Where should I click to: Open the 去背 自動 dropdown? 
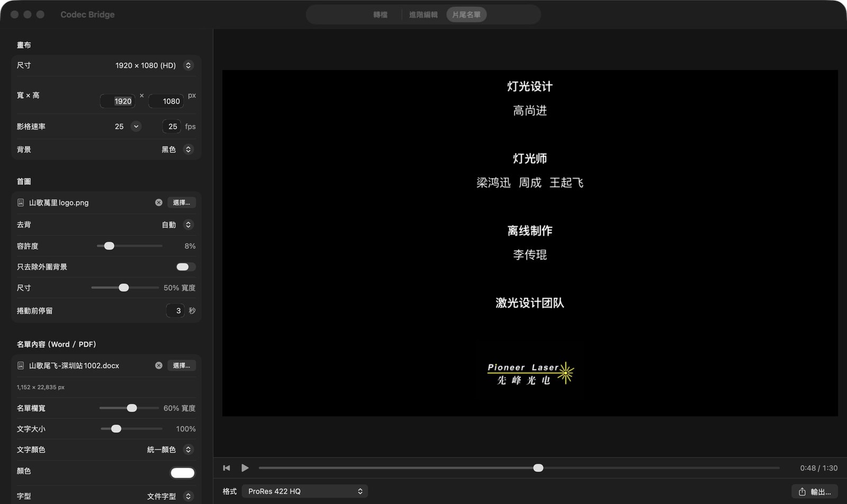188,225
